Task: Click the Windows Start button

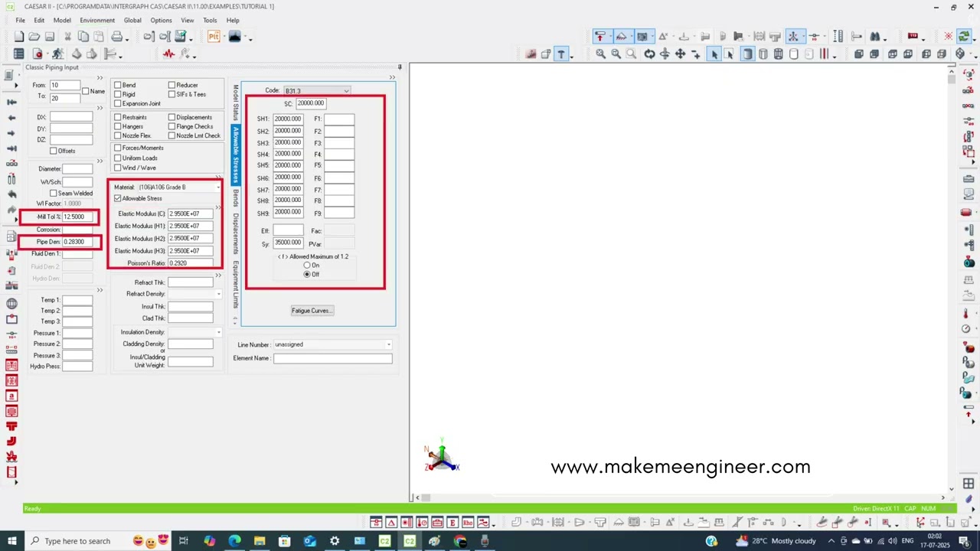Action: click(x=13, y=541)
